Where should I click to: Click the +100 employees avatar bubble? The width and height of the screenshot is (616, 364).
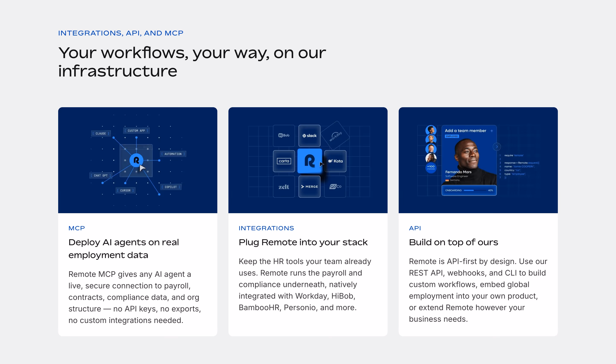[431, 167]
